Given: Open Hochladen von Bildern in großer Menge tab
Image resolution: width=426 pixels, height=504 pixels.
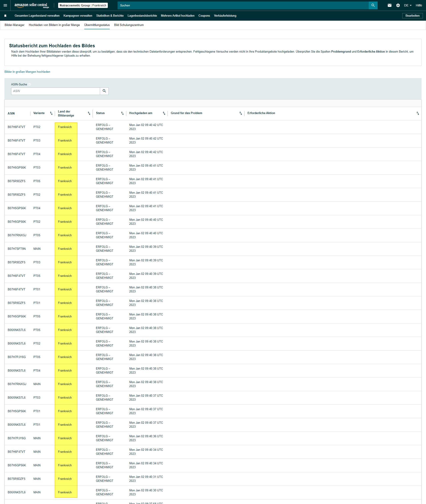Looking at the screenshot, I should (54, 25).
